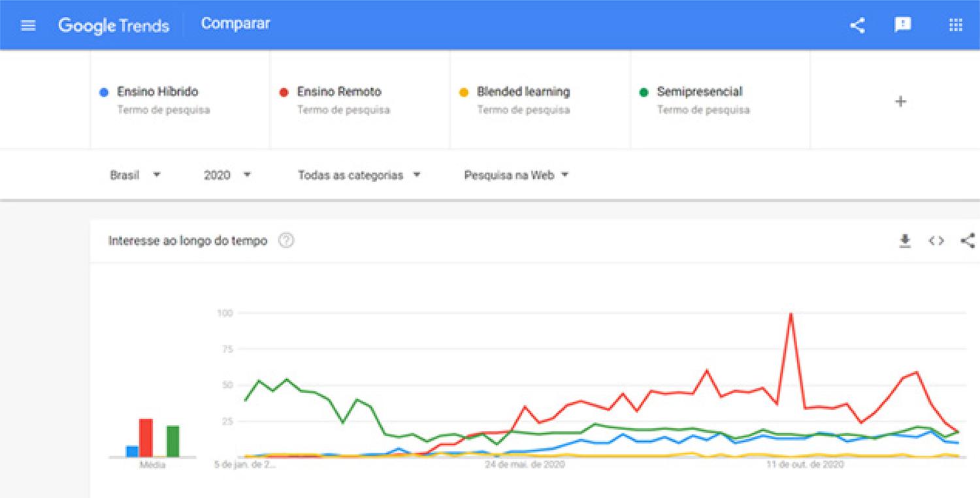This screenshot has width=980, height=498.
Task: Download the interest over time data
Action: tap(905, 241)
